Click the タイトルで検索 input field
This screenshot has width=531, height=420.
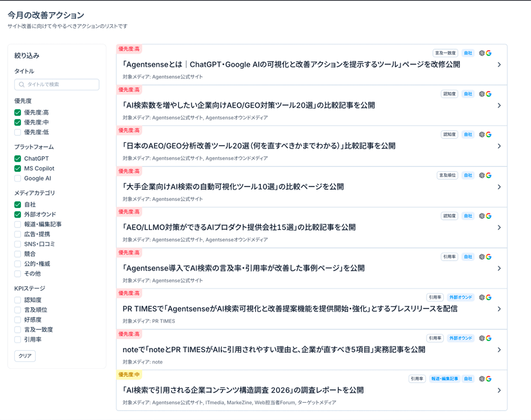57,85
